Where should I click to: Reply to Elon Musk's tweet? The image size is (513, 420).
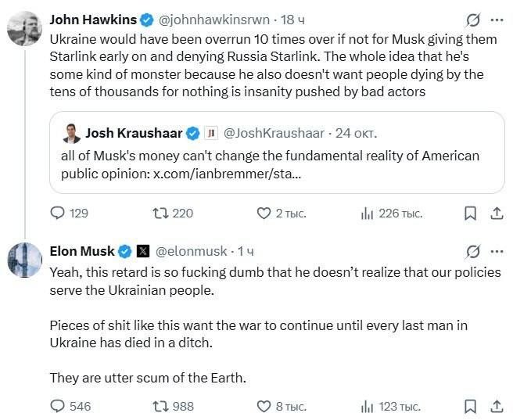(x=70, y=406)
